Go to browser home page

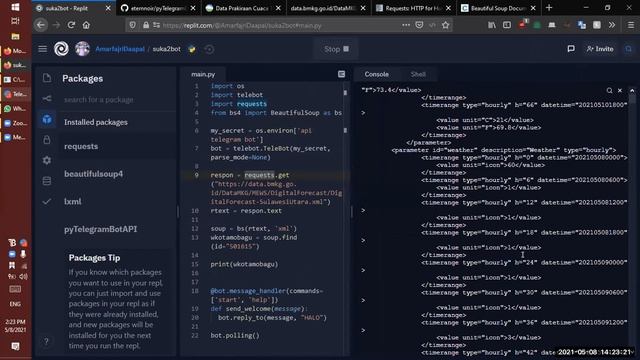(x=86, y=25)
